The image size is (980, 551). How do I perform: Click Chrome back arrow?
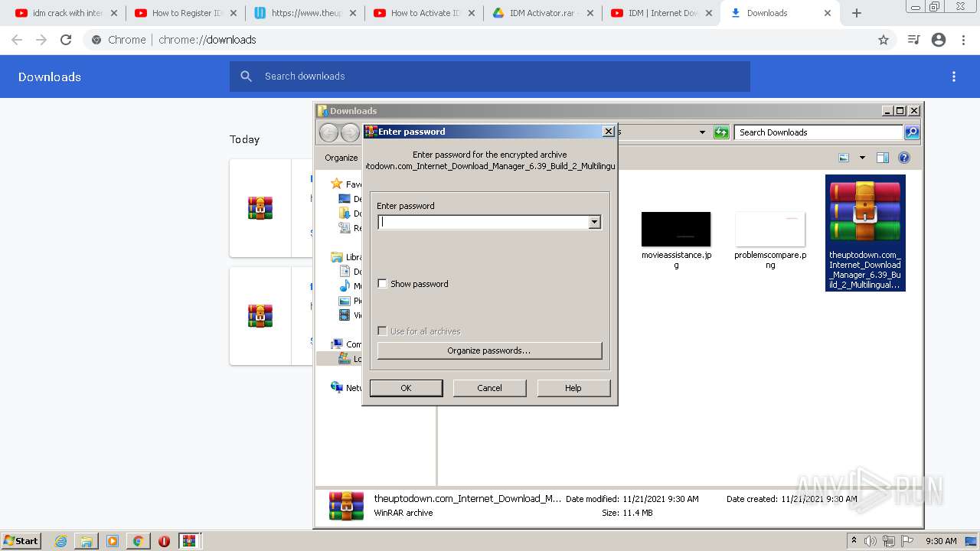click(17, 40)
